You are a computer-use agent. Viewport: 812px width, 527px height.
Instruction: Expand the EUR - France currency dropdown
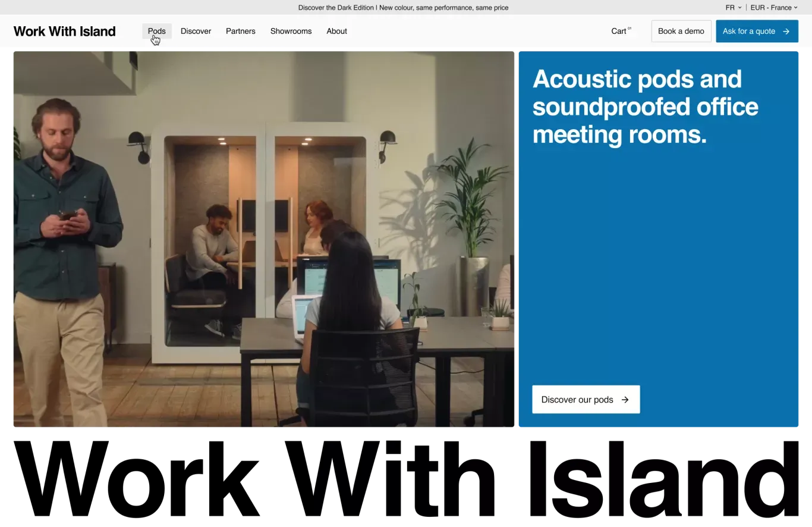pos(774,8)
